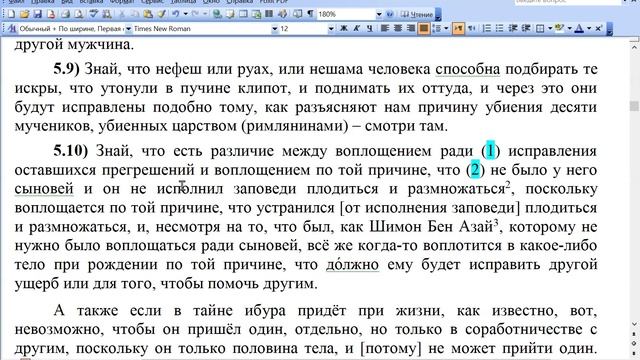Screen dimensions: 640x360
Task: Save the document with floppy icon
Action: pyautogui.click(x=38, y=14)
